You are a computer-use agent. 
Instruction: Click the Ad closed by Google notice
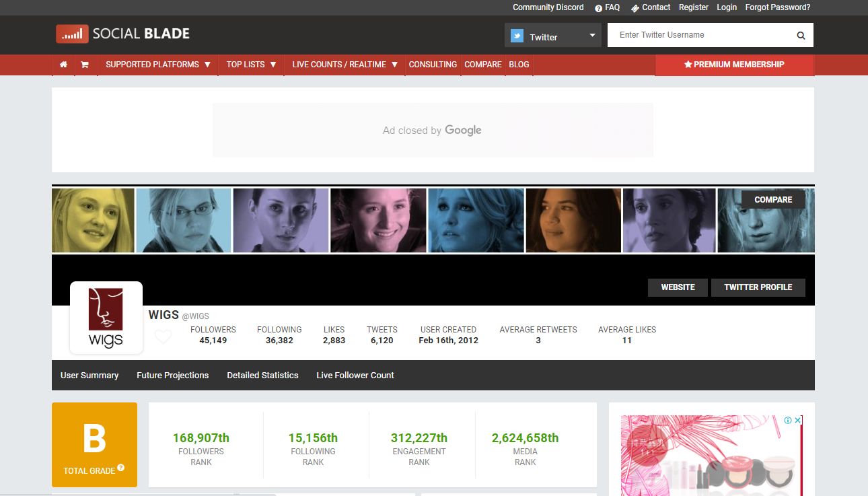[x=432, y=131]
